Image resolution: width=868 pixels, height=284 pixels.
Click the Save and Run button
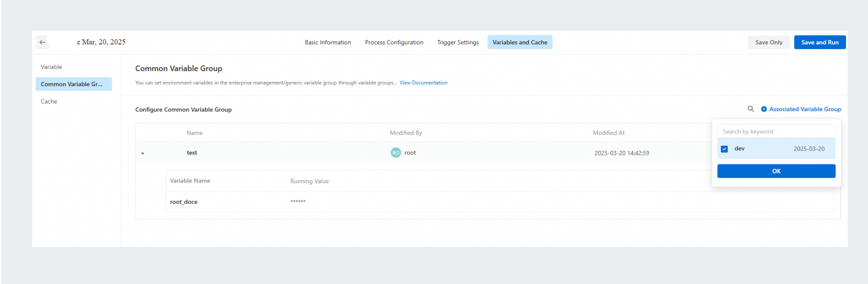tap(819, 42)
